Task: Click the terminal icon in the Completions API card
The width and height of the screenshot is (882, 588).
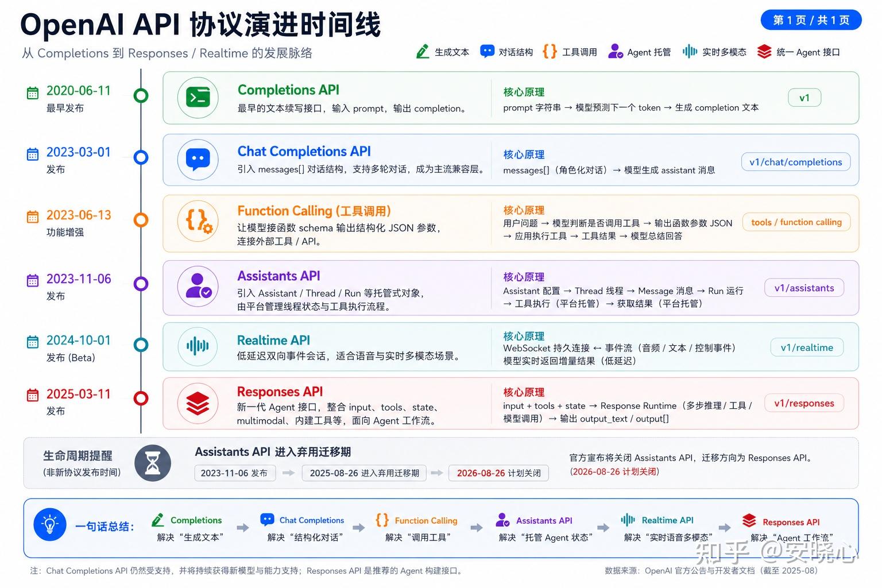Action: coord(198,98)
